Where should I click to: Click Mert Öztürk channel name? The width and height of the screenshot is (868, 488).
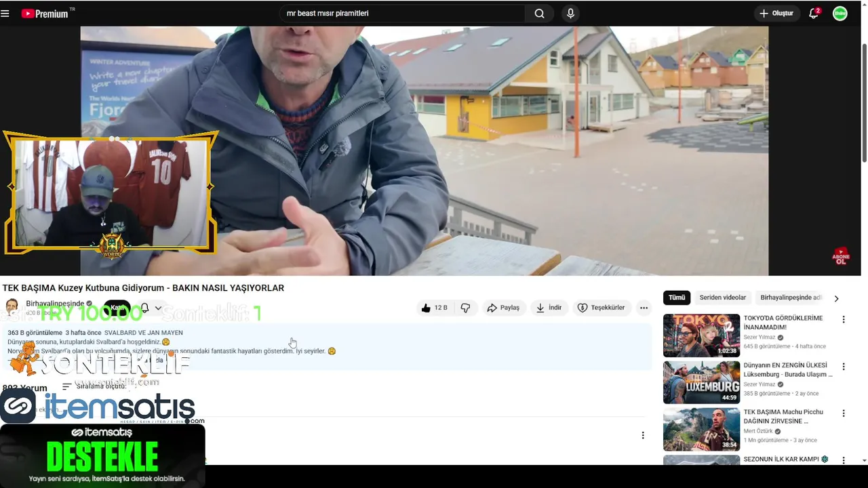759,431
